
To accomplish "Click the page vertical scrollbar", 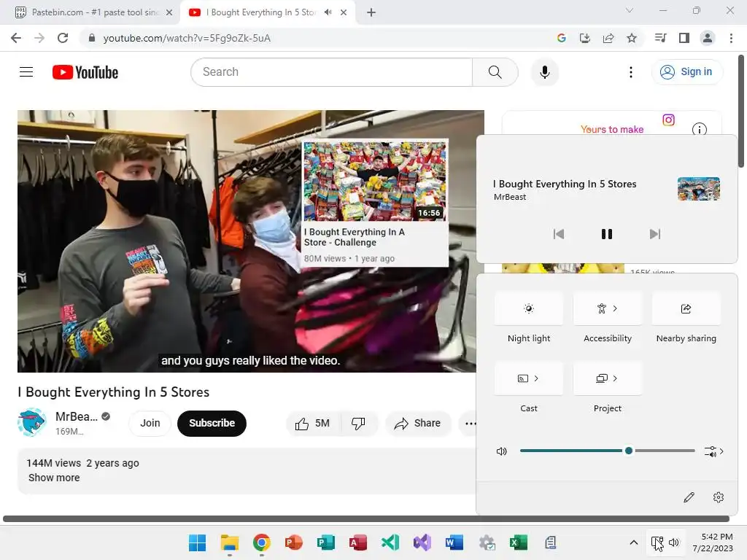I will (741, 112).
